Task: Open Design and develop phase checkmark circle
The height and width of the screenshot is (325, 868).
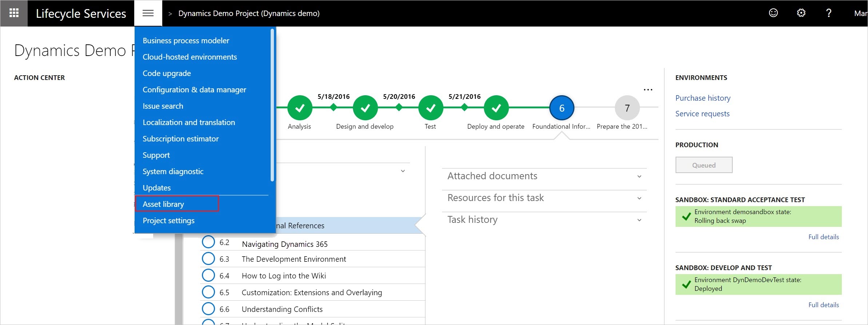Action: [365, 108]
